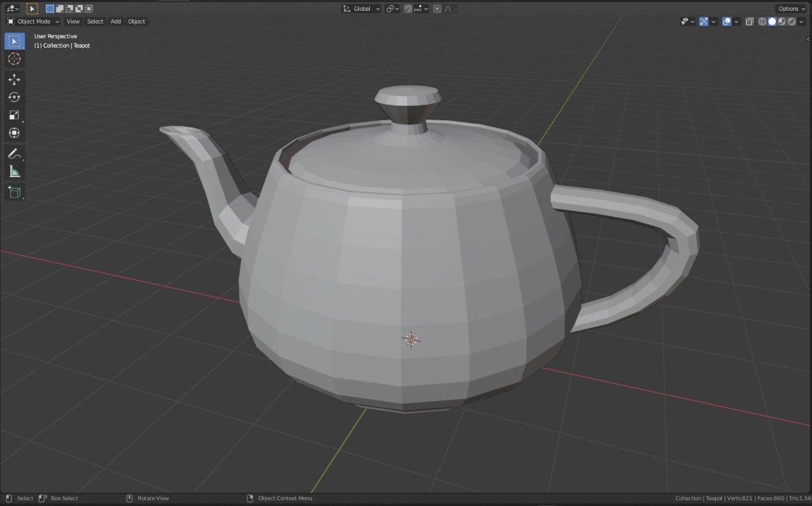Activate the Transform tool
This screenshot has width=812, height=506.
tap(15, 133)
